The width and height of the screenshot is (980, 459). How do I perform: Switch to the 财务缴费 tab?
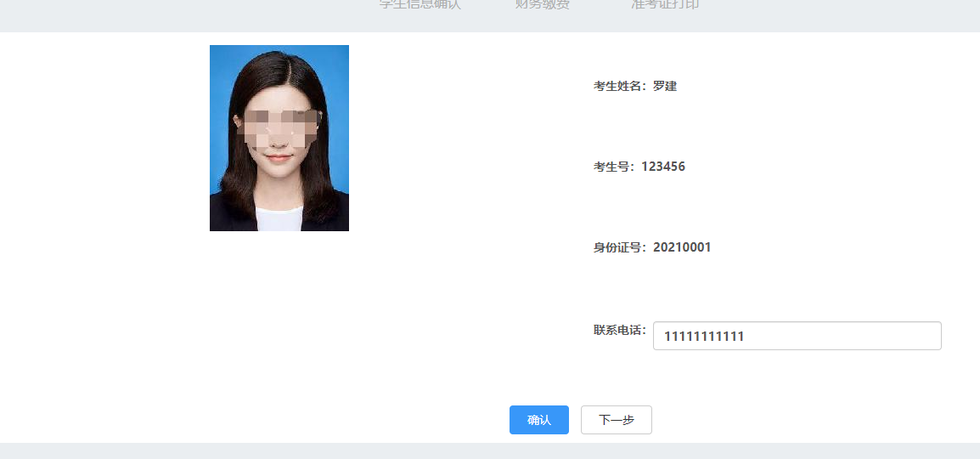coord(543,4)
